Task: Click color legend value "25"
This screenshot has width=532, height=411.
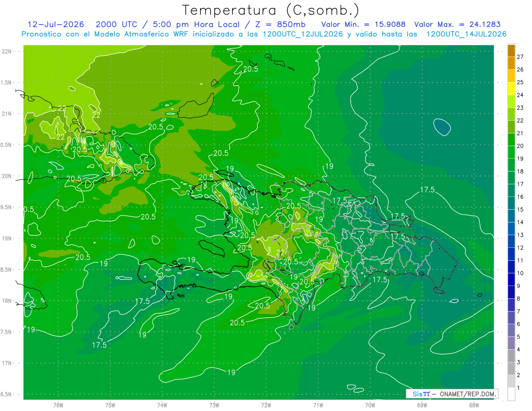Action: 520,82
